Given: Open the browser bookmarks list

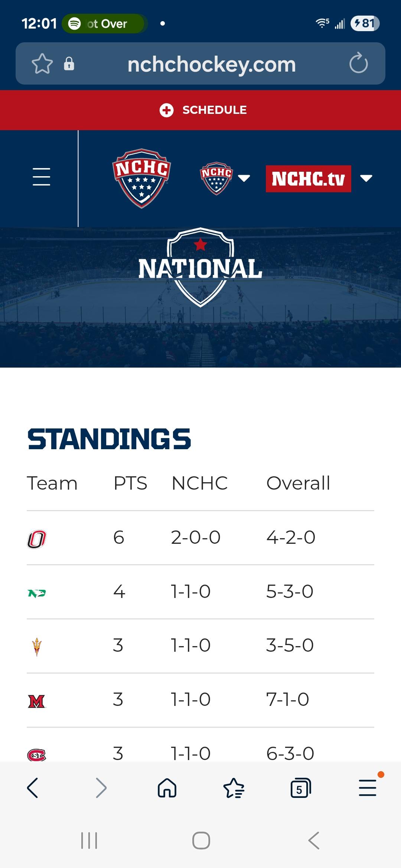Looking at the screenshot, I should 234,788.
